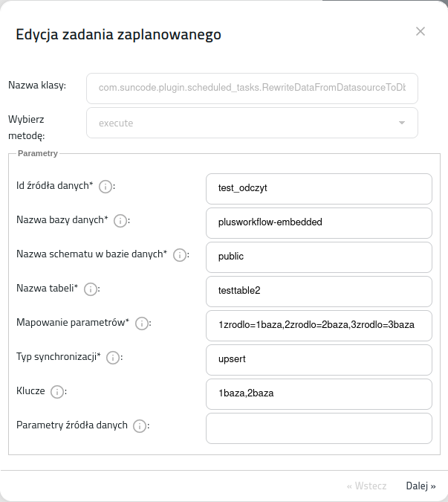
Task: Select the plusworkflow-embedded database name field
Action: [319, 223]
